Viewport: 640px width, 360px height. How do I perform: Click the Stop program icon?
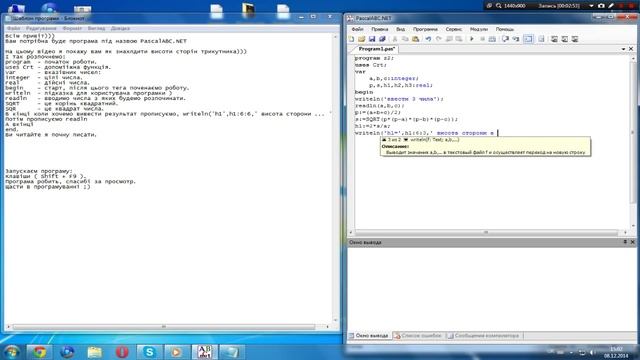click(x=482, y=39)
